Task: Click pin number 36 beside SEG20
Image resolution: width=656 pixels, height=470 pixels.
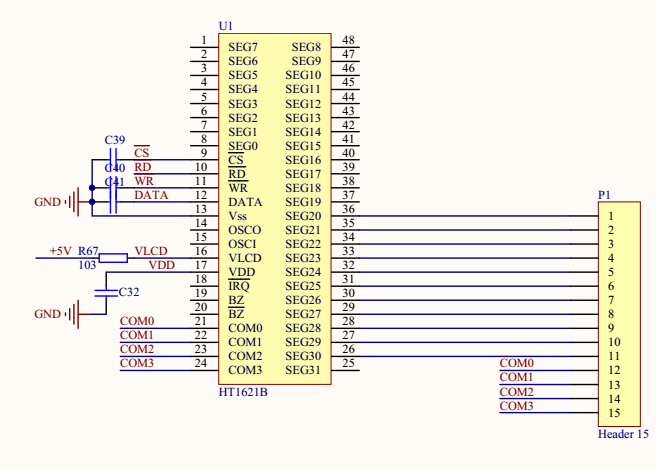Action: [348, 209]
